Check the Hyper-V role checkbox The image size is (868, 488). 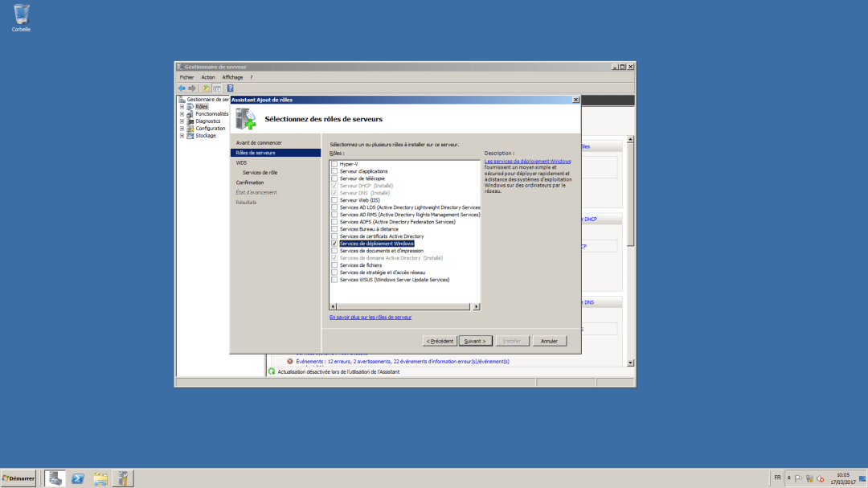point(334,164)
